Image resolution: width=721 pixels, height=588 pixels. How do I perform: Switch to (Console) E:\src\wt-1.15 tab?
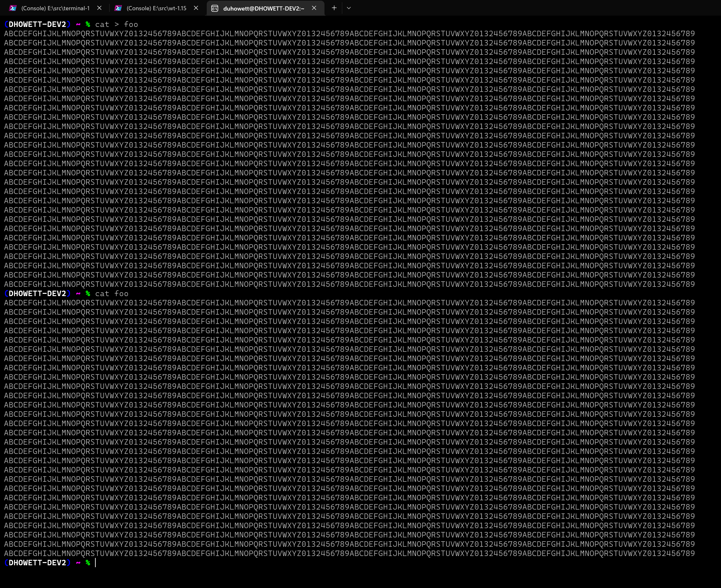(x=156, y=8)
